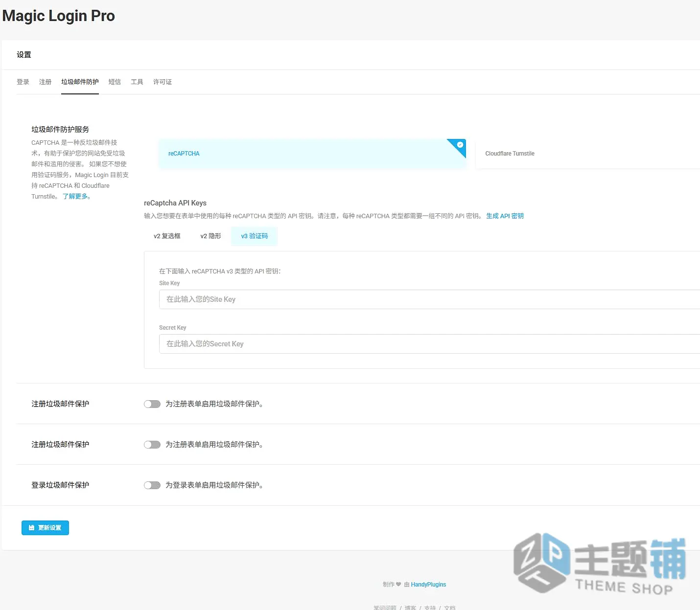Focus the Site Key input field
Image resolution: width=700 pixels, height=610 pixels.
[x=429, y=299]
